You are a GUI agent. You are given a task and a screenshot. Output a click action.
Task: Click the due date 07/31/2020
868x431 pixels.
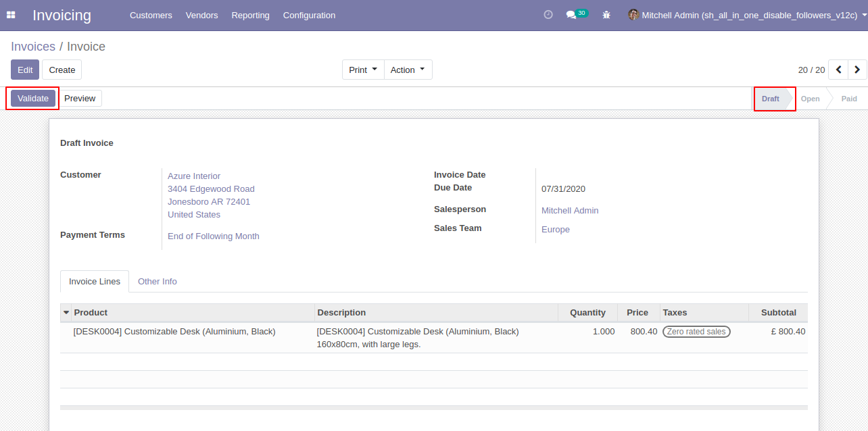tap(563, 189)
